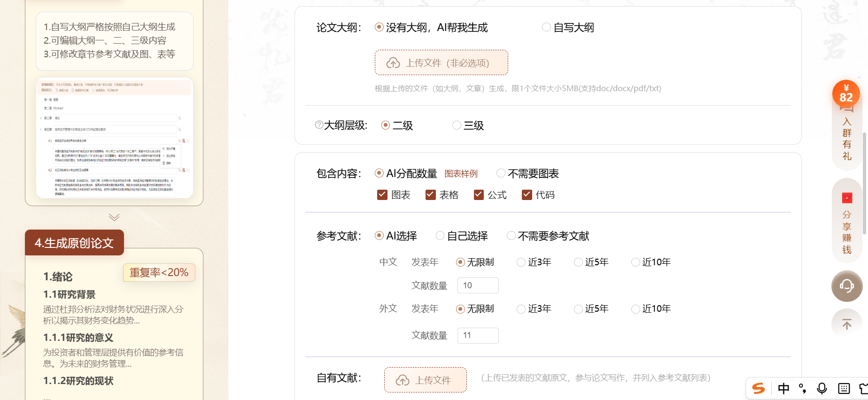Click the 1.绪论 heading
Screen dimensions: 868x400
(x=58, y=277)
